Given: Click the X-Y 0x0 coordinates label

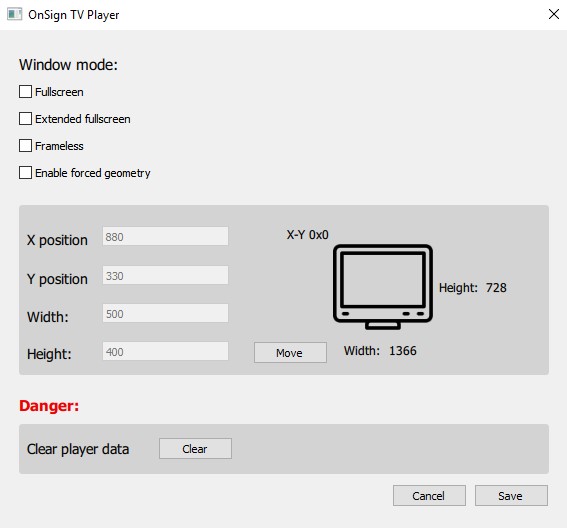Looking at the screenshot, I should click(x=307, y=235).
